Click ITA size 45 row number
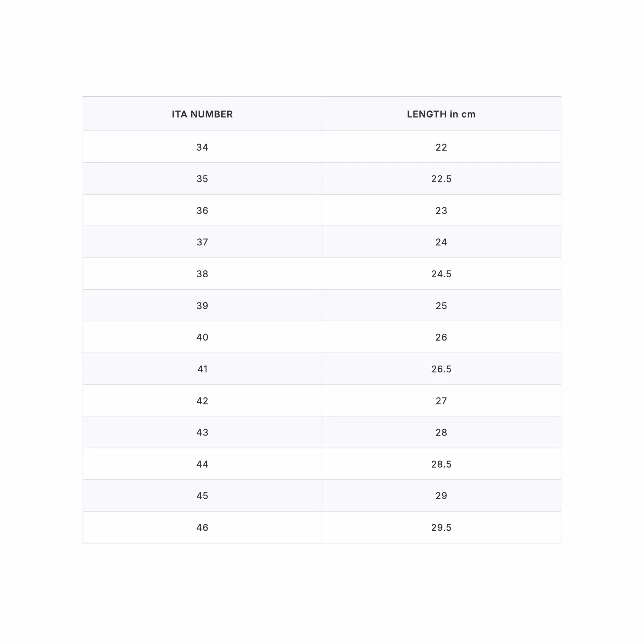 [202, 495]
